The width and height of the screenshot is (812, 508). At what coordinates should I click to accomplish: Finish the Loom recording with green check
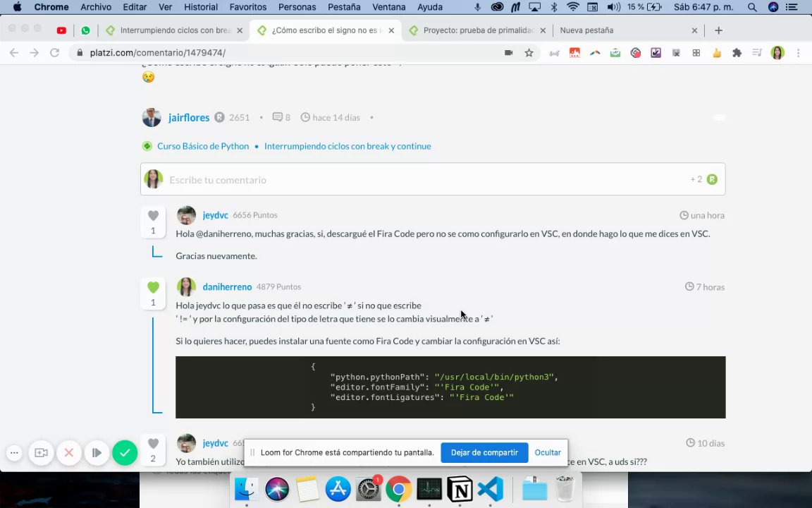[x=125, y=453]
